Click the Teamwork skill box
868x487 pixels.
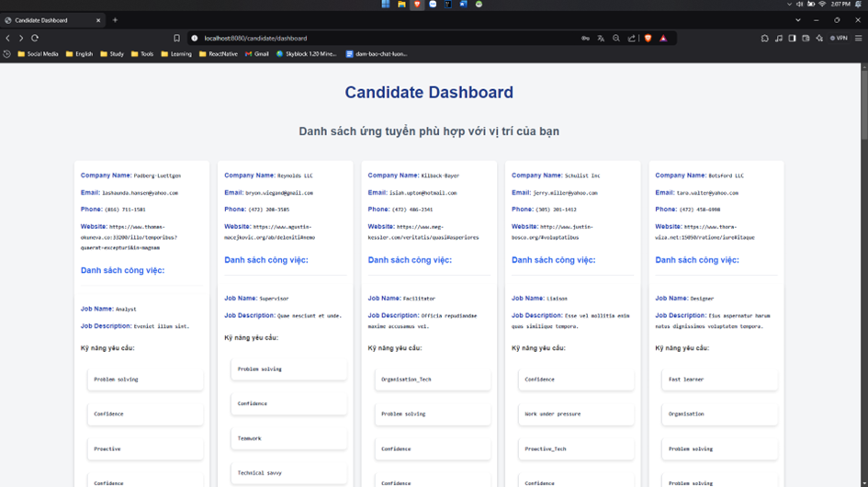point(289,438)
